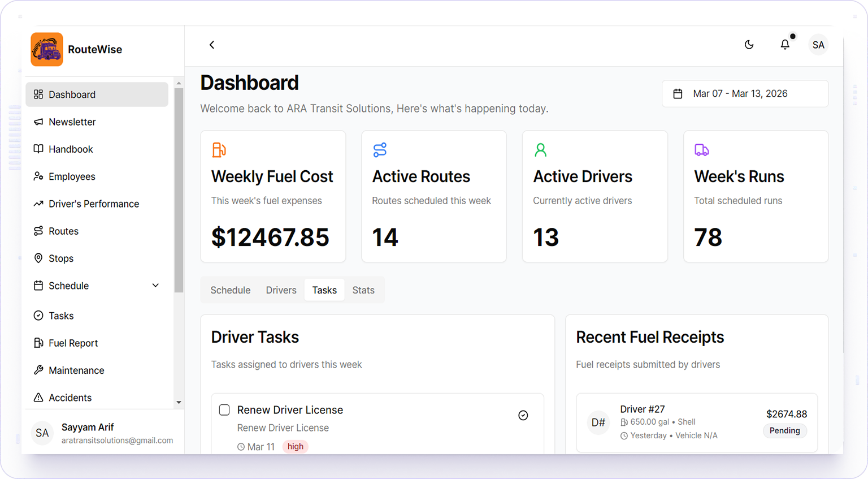Click the back arrow chevron
Viewport: 868px width, 479px height.
[x=212, y=45]
